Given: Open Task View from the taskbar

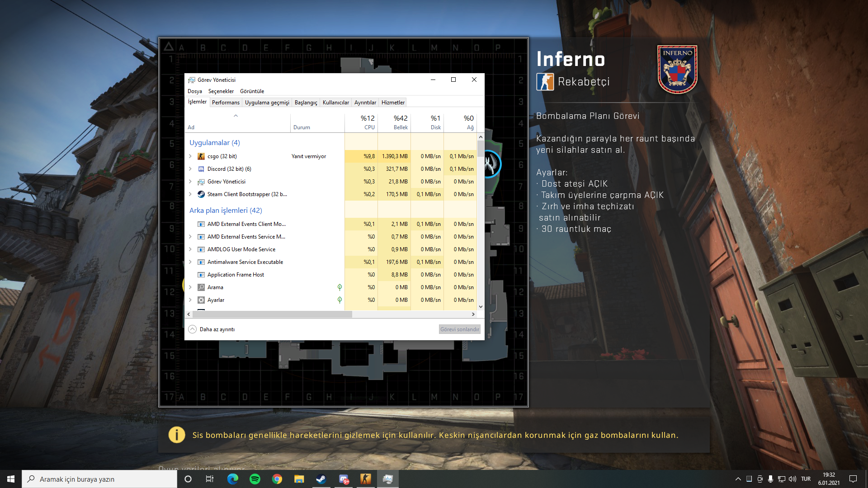Looking at the screenshot, I should pyautogui.click(x=210, y=479).
